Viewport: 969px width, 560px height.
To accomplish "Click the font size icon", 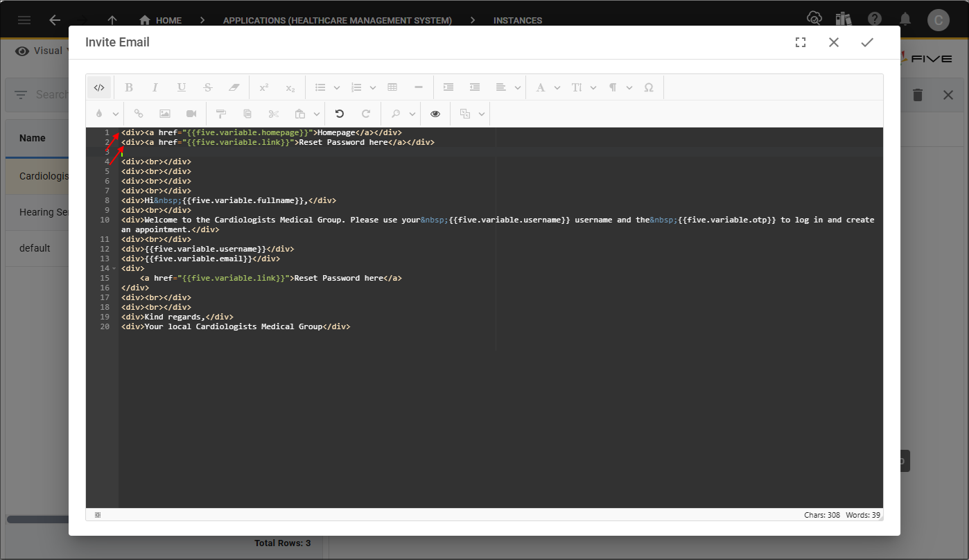I will click(x=576, y=87).
